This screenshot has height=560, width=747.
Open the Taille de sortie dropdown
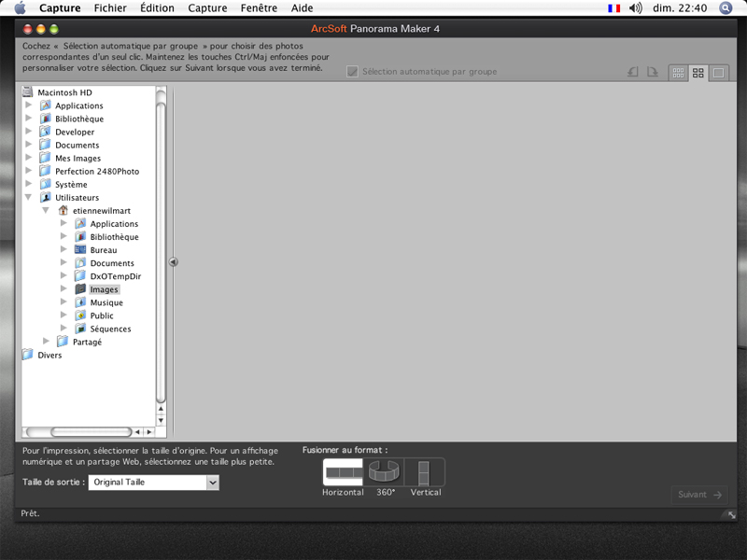point(213,483)
